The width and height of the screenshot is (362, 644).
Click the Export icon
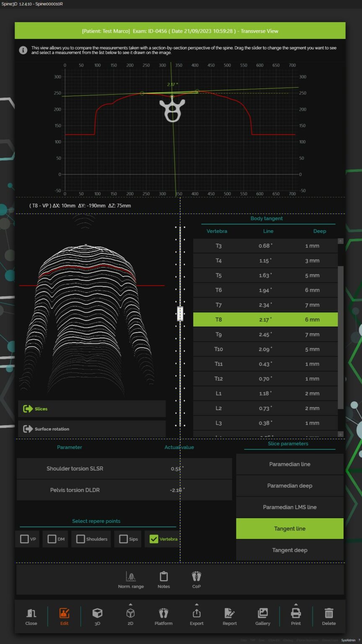click(196, 615)
